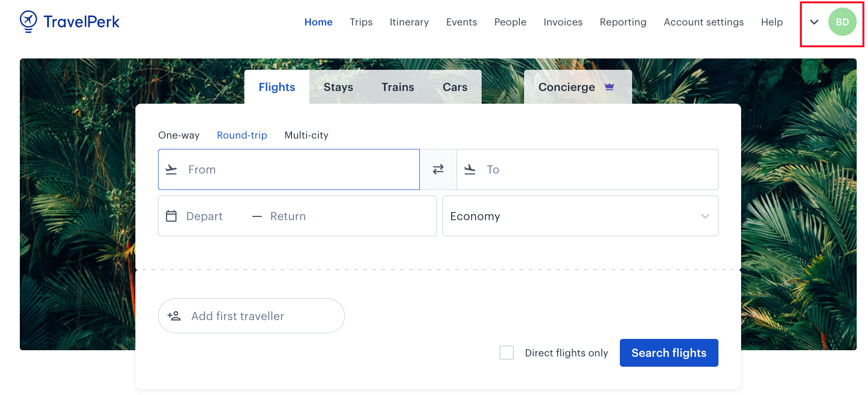Click the checkbox icon area for travellers section
Image resolution: width=868 pixels, height=395 pixels.
tap(506, 353)
